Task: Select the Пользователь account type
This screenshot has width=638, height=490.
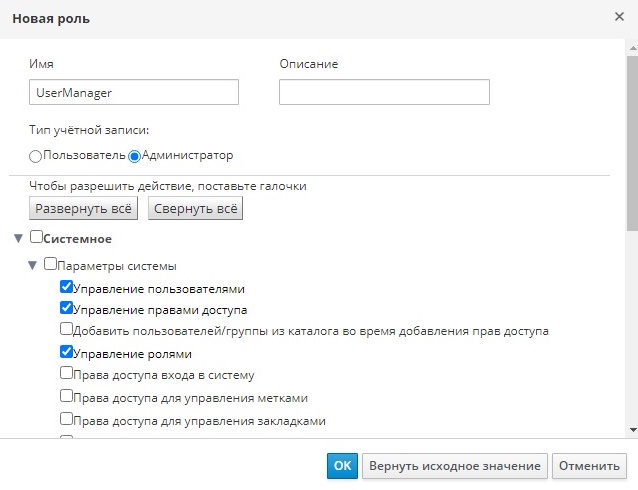Action: coord(36,156)
